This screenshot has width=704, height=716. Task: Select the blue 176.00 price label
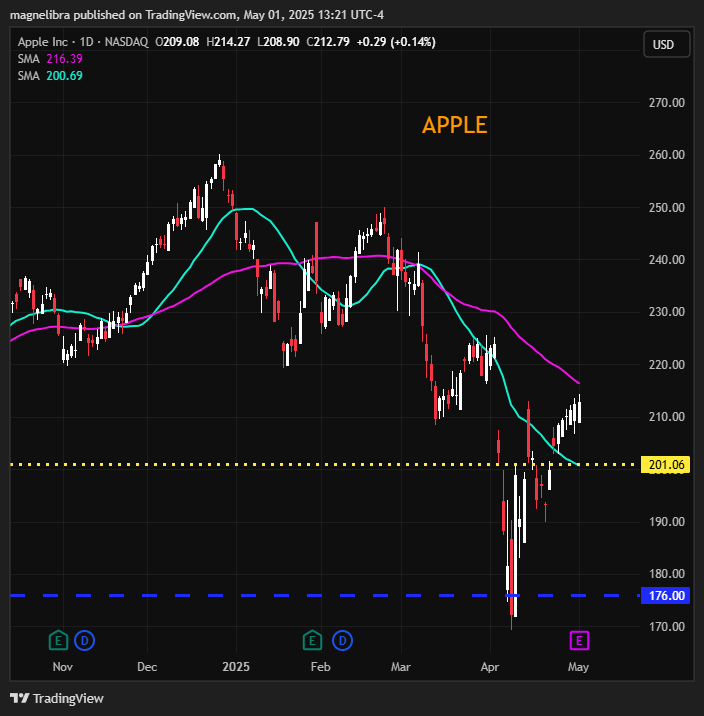(666, 595)
